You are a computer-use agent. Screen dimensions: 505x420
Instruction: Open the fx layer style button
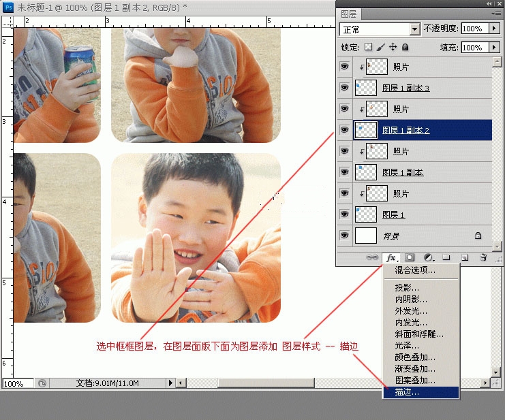tap(391, 257)
